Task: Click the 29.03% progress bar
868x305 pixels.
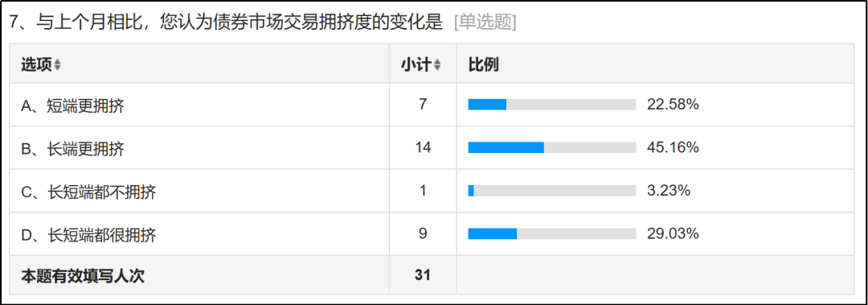Action: (x=552, y=234)
